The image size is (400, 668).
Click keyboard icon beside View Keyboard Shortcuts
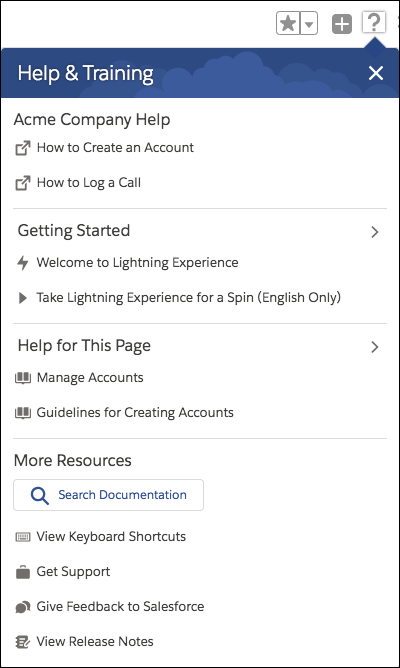click(23, 537)
